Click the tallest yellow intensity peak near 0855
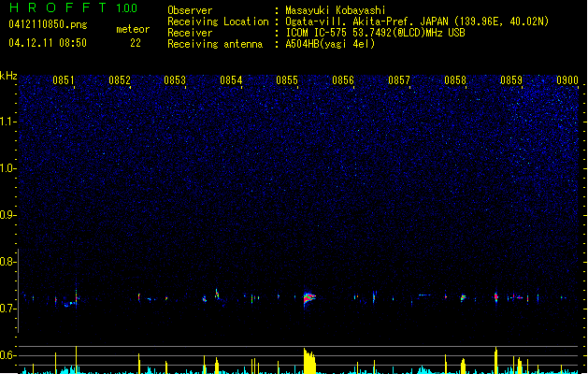This screenshot has height=374, width=588. click(309, 361)
